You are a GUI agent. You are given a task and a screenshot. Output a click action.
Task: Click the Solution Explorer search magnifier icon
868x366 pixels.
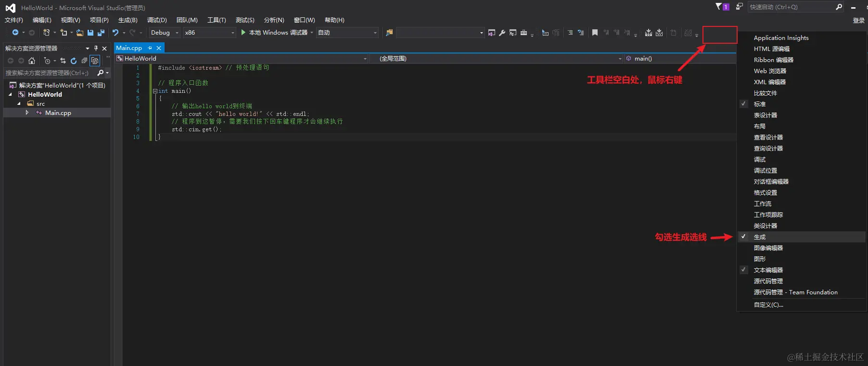coord(100,73)
